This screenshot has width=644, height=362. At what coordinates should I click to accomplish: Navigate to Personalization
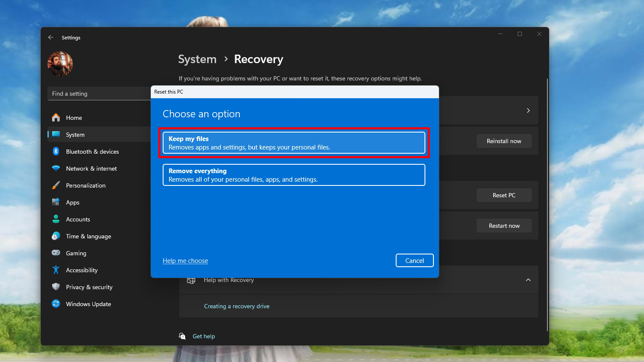[x=99, y=185]
